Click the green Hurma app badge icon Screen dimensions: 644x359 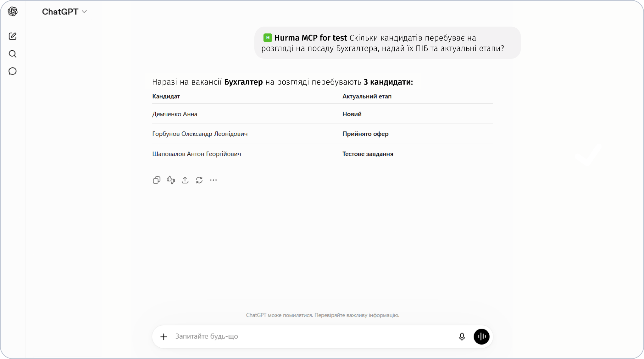point(268,38)
